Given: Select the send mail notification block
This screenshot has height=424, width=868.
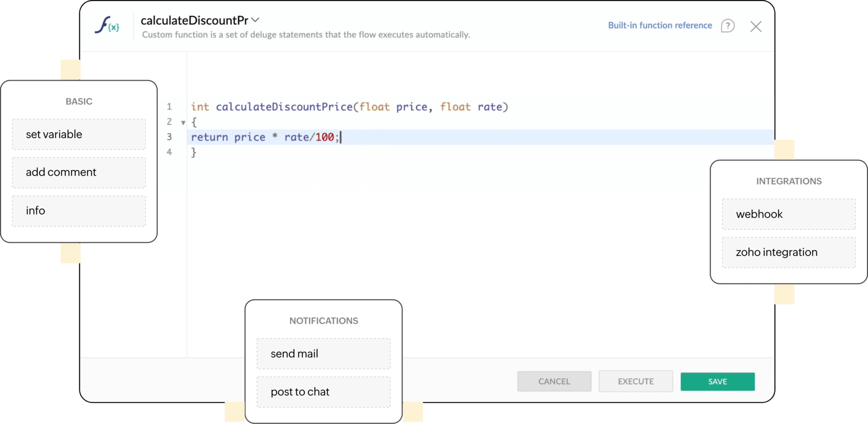Looking at the screenshot, I should click(323, 354).
